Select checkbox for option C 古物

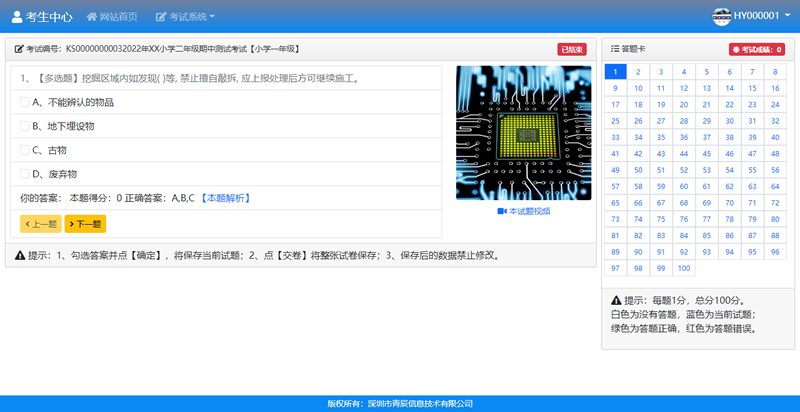pyautogui.click(x=25, y=150)
